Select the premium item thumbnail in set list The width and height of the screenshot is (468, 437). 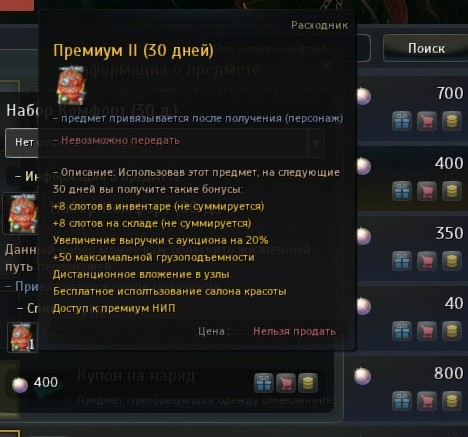(x=22, y=337)
